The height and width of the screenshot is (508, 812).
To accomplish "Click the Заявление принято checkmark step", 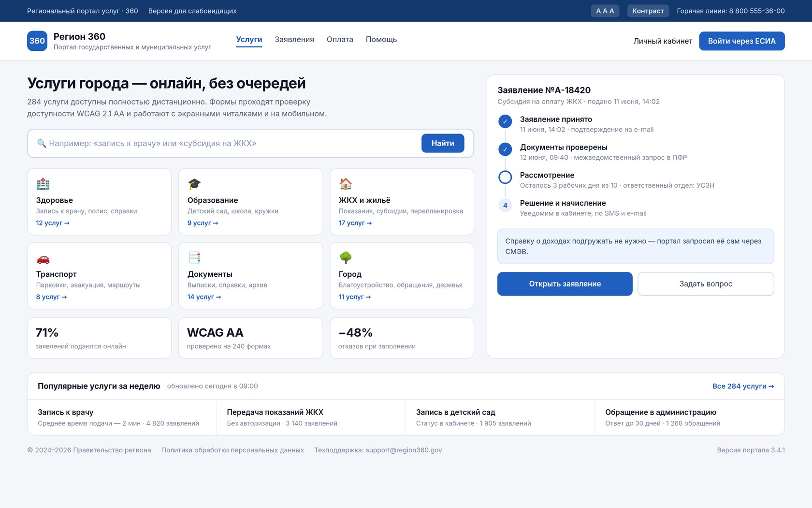I will (505, 121).
